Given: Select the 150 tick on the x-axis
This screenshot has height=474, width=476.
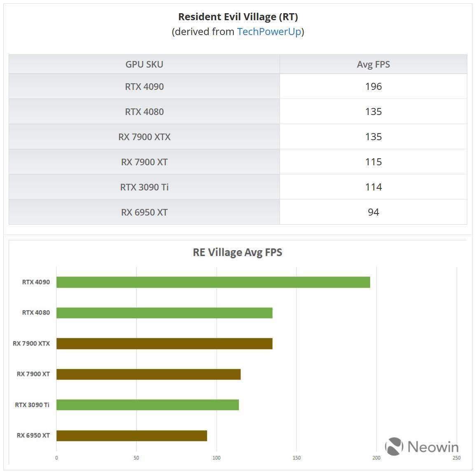Looking at the screenshot, I should click(296, 458).
